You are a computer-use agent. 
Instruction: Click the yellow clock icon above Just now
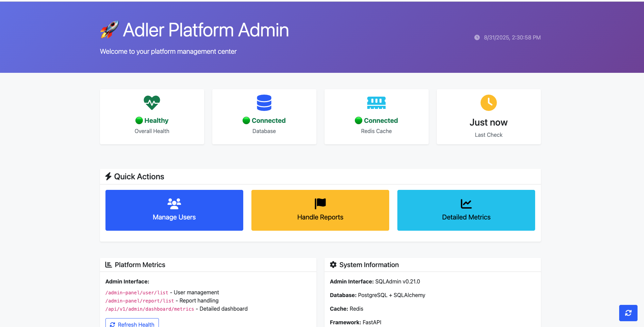[x=489, y=102]
